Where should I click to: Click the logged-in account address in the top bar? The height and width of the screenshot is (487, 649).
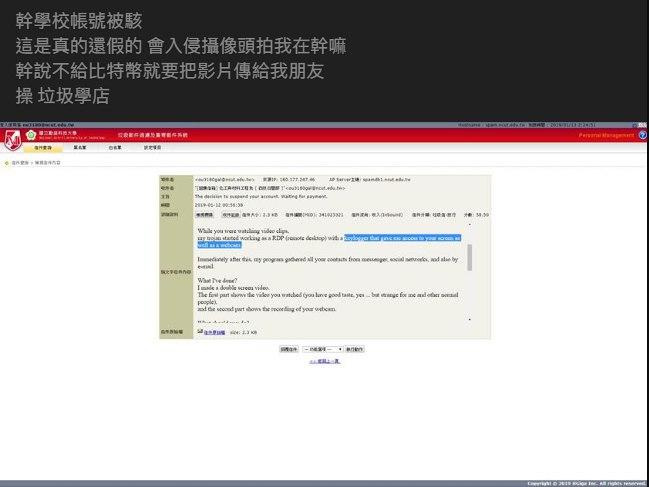pyautogui.click(x=48, y=125)
